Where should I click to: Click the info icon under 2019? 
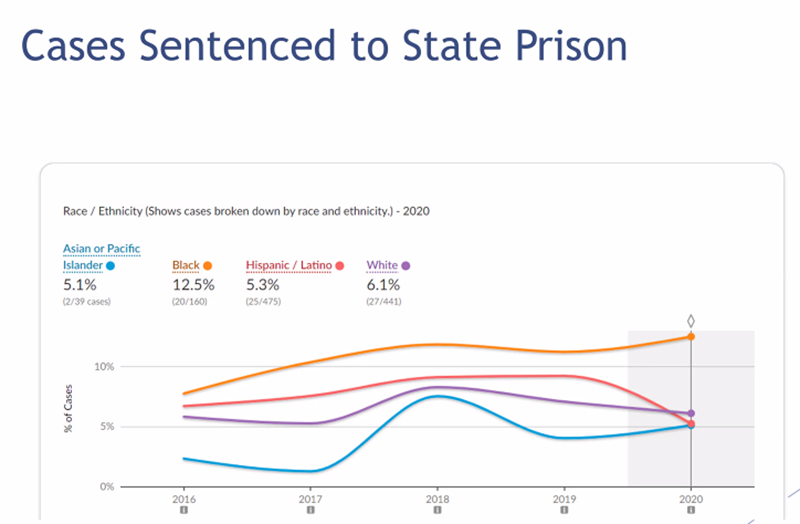[564, 511]
